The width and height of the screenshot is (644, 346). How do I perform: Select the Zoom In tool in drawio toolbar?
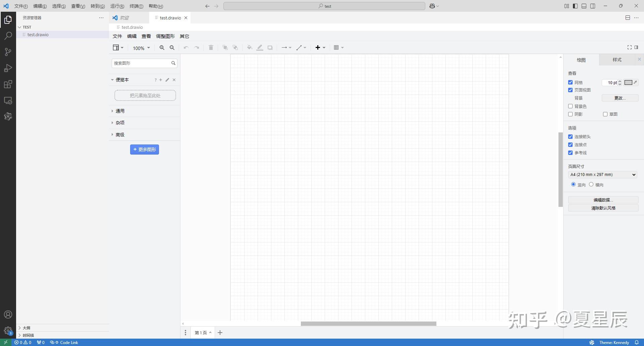(162, 48)
